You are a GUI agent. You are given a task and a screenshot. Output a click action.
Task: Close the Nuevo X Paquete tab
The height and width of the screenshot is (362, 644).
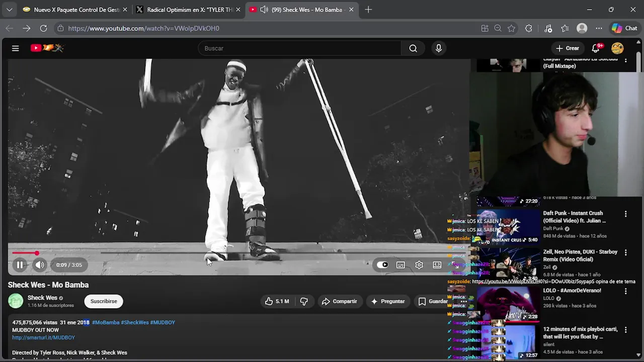click(125, 10)
